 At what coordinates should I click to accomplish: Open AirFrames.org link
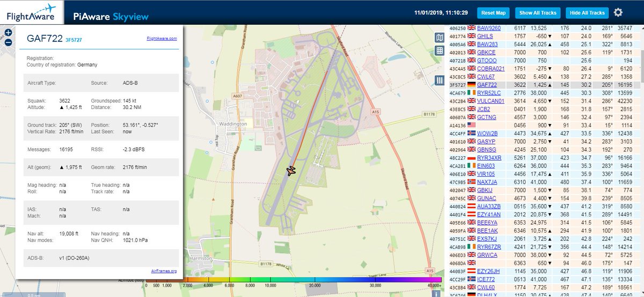click(164, 271)
